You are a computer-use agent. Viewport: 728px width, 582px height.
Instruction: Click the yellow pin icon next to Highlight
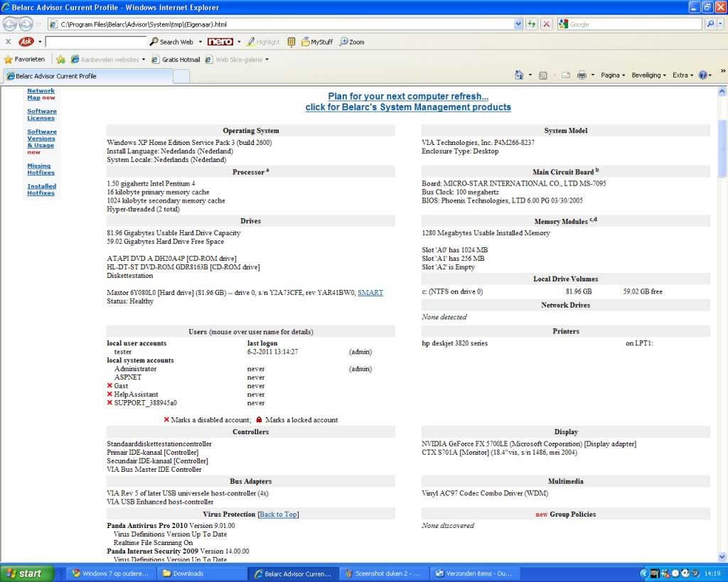coord(291,42)
